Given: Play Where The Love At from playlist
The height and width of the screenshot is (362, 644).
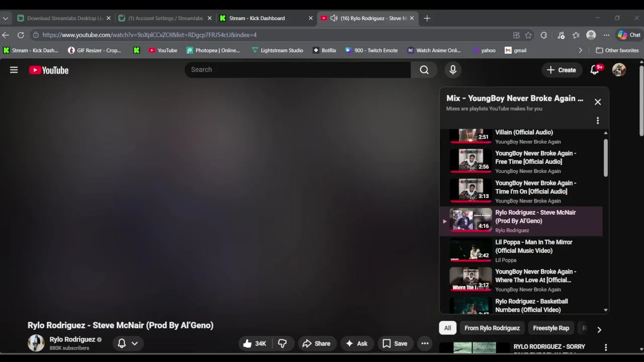Looking at the screenshot, I should point(521,281).
